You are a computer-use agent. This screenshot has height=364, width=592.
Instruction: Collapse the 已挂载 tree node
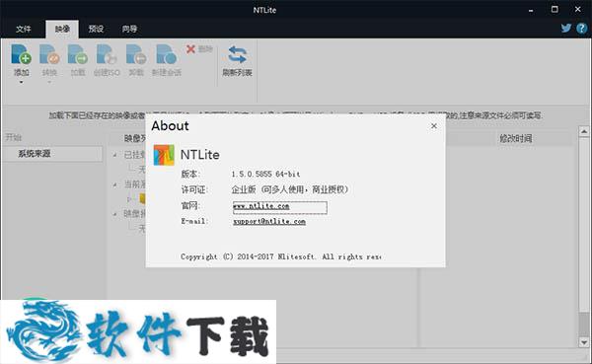tap(115, 155)
